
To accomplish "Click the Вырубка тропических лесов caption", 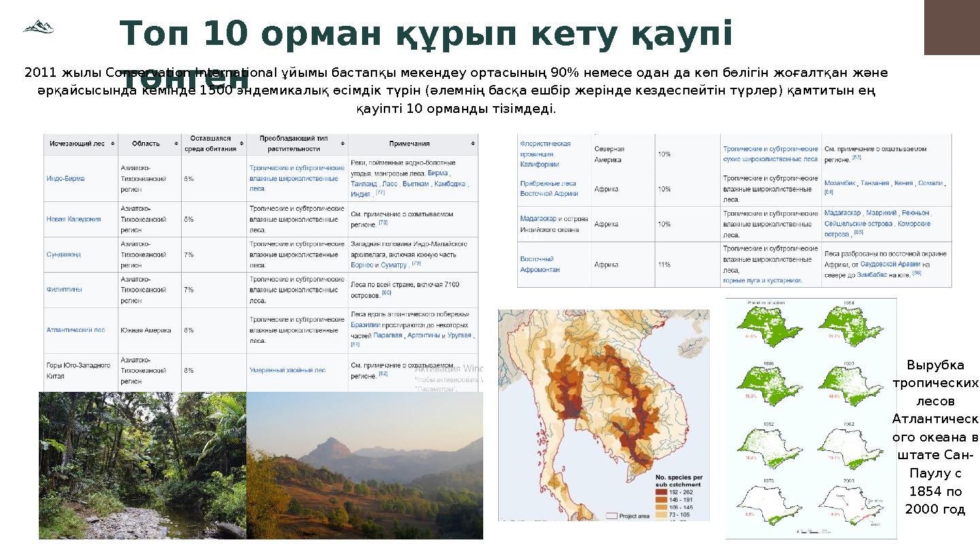I will [x=935, y=437].
